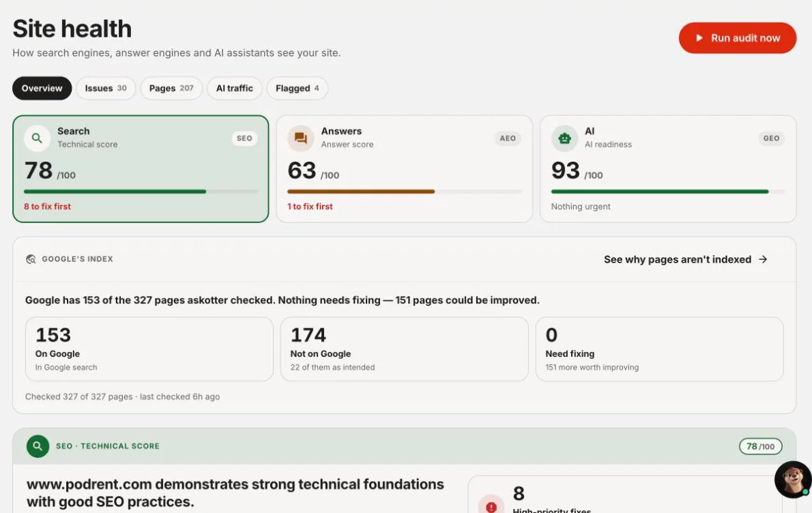Click the Google's Index section icon

pos(31,259)
